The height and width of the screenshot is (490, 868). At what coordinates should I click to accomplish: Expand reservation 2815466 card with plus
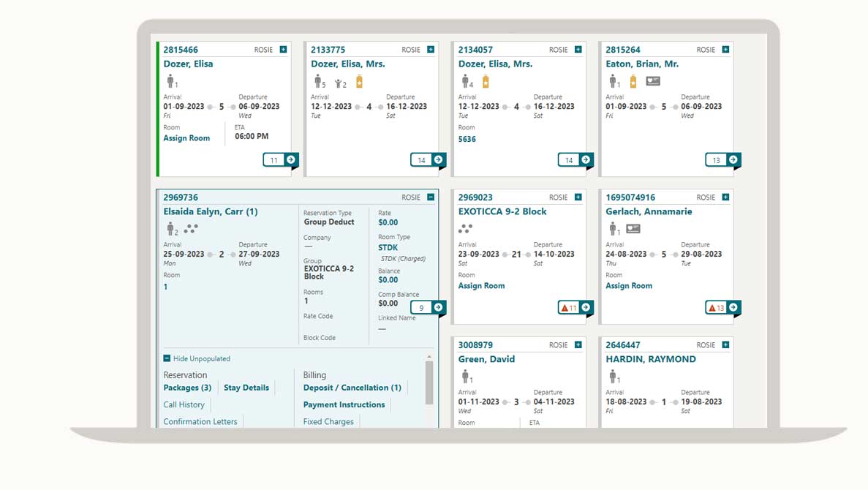[283, 50]
